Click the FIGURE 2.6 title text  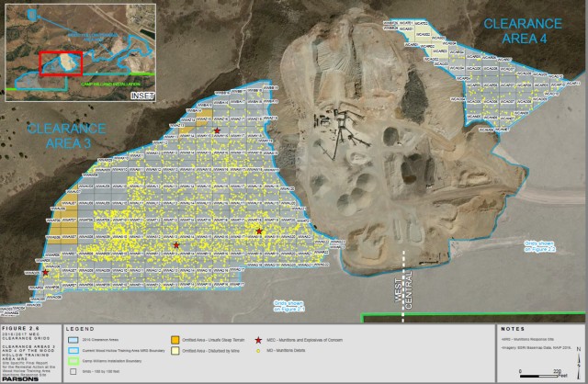click(20, 328)
